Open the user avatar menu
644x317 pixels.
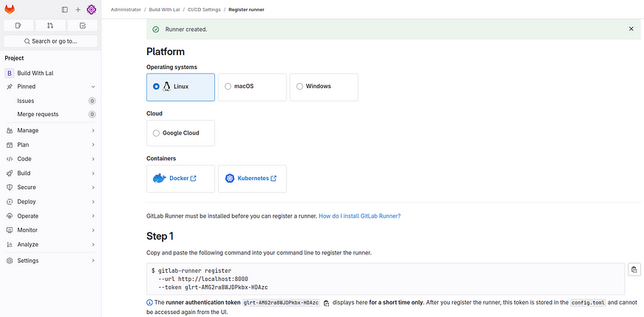coord(91,10)
